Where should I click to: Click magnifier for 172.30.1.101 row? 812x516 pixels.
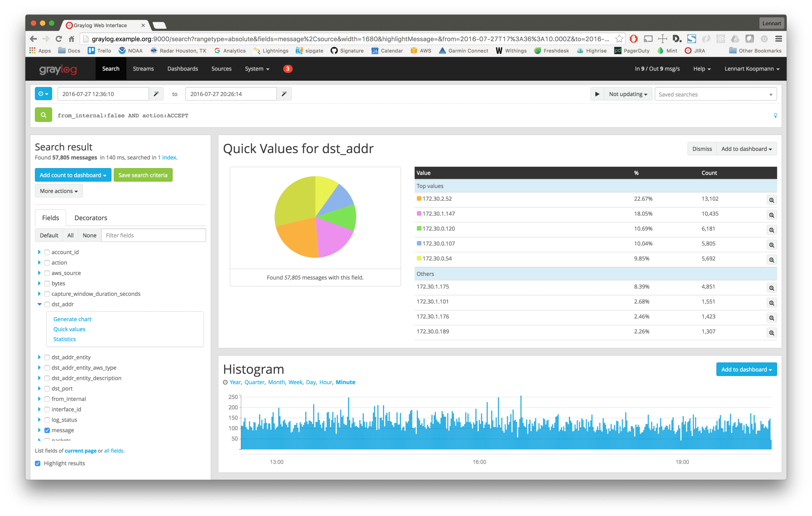click(x=771, y=303)
